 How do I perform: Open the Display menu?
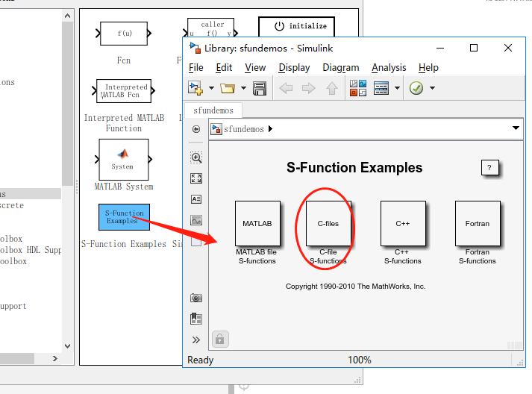tap(294, 68)
